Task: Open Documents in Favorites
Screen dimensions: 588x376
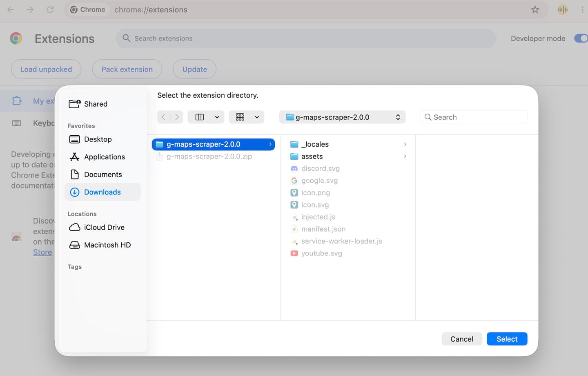Action: (102, 175)
